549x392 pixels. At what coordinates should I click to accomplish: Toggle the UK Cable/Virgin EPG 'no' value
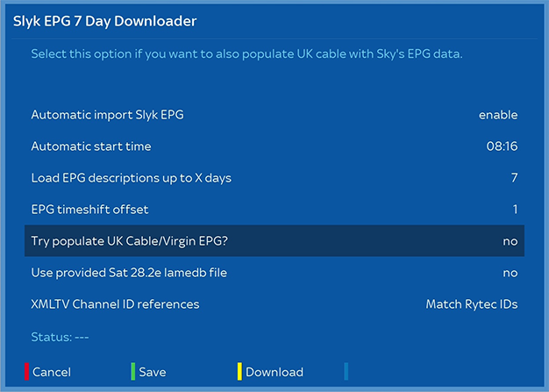coord(510,241)
